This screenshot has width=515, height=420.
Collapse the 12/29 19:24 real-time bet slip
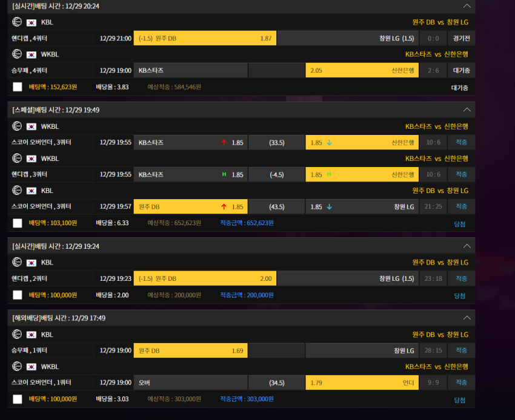(x=467, y=246)
